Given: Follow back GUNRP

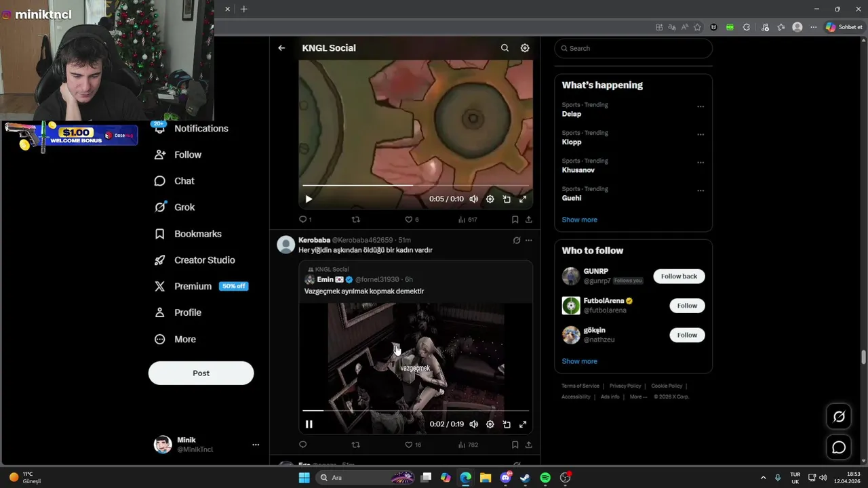Looking at the screenshot, I should pos(679,277).
